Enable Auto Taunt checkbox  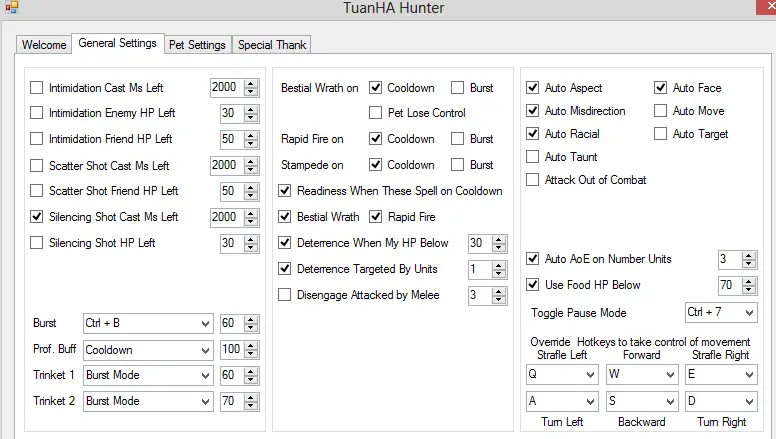[x=533, y=157]
